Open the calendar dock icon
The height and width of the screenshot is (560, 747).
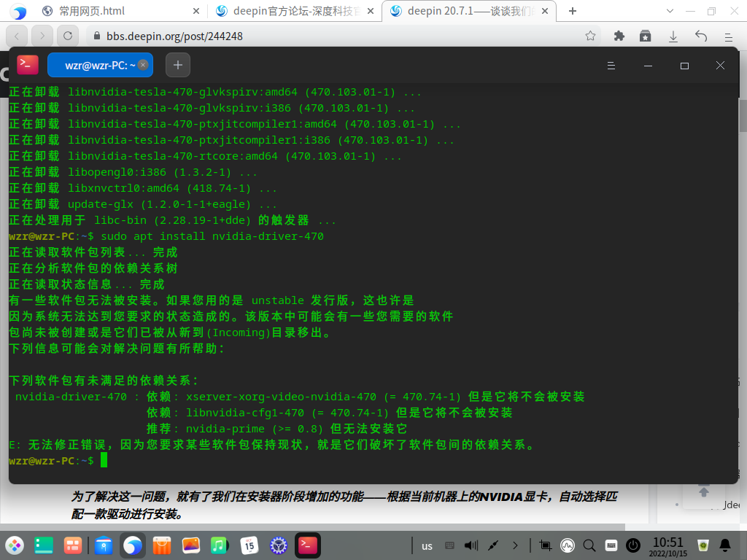249,545
